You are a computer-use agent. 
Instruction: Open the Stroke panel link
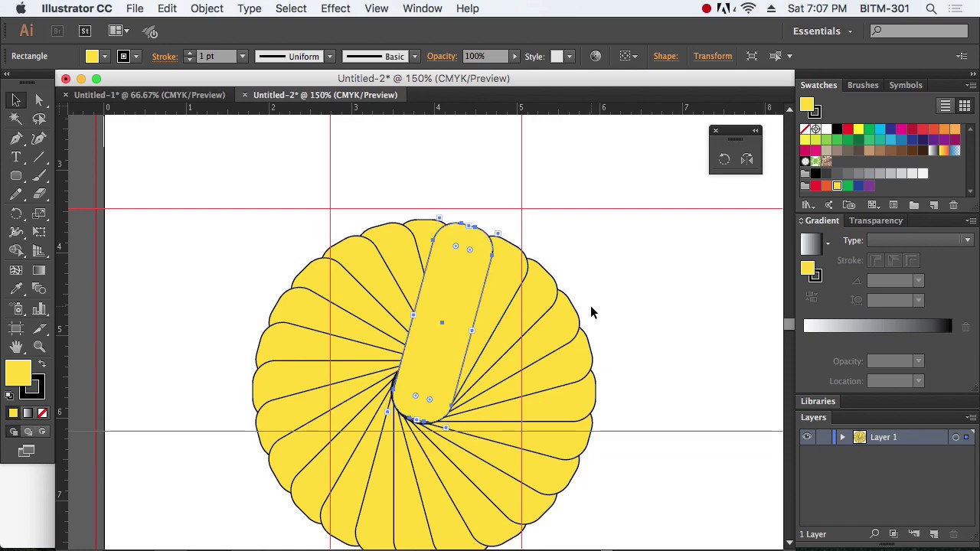click(x=165, y=56)
